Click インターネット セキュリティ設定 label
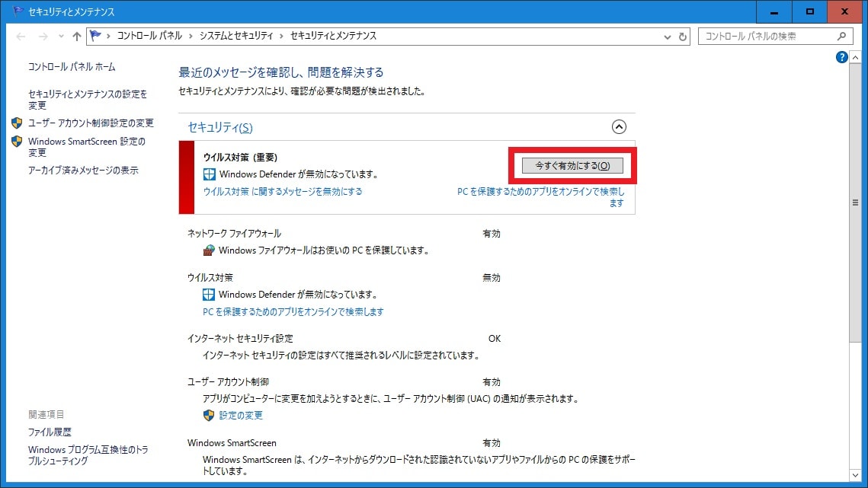This screenshot has width=868, height=488. (x=240, y=338)
